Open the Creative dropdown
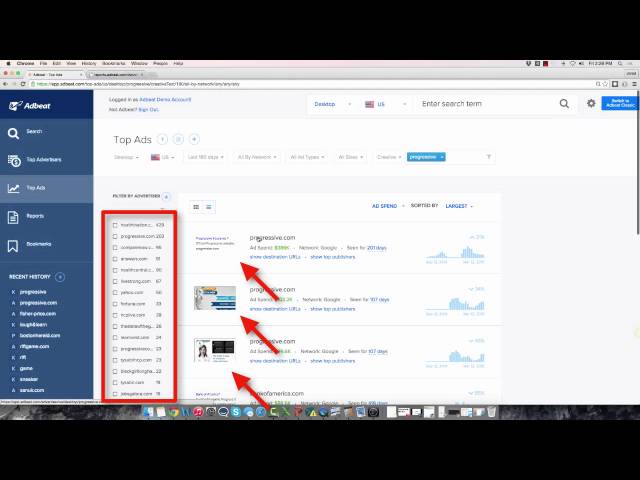The image size is (640, 480). [389, 157]
